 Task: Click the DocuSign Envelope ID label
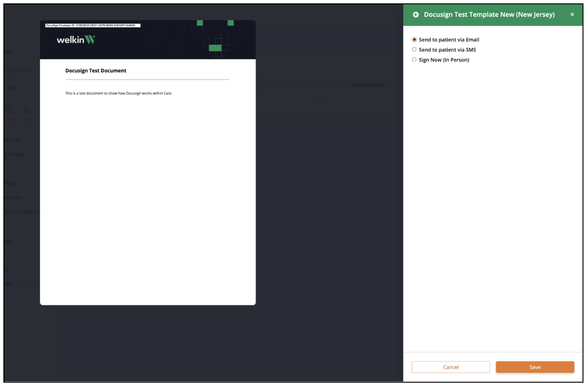(91, 25)
